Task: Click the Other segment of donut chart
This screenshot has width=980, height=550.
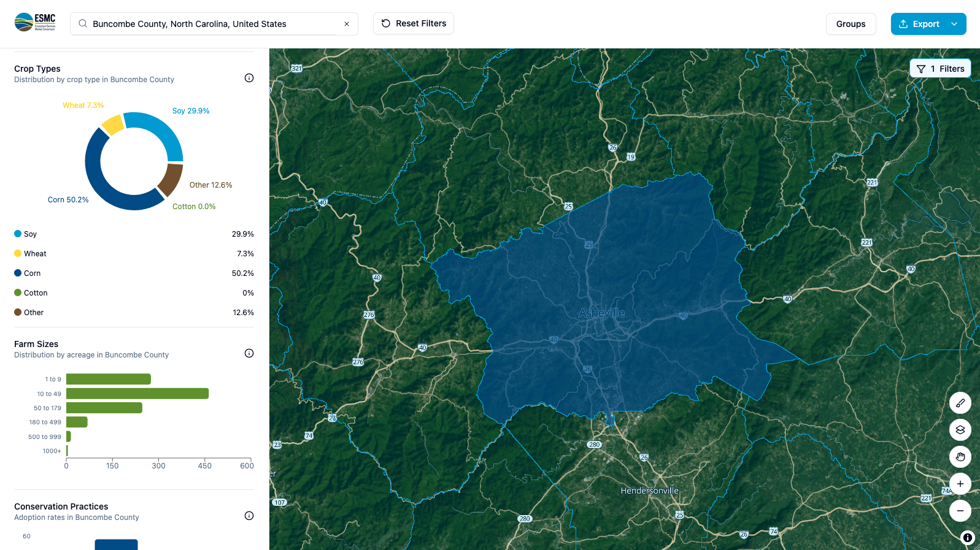Action: click(x=170, y=180)
